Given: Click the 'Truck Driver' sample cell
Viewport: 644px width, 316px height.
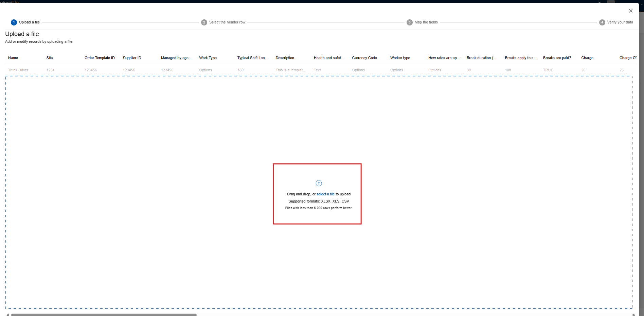Looking at the screenshot, I should coord(18,70).
